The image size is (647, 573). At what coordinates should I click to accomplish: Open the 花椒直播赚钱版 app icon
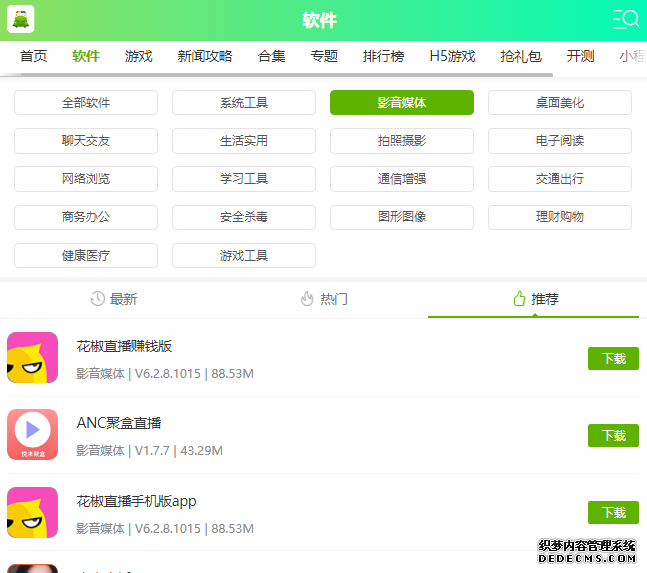(33, 357)
